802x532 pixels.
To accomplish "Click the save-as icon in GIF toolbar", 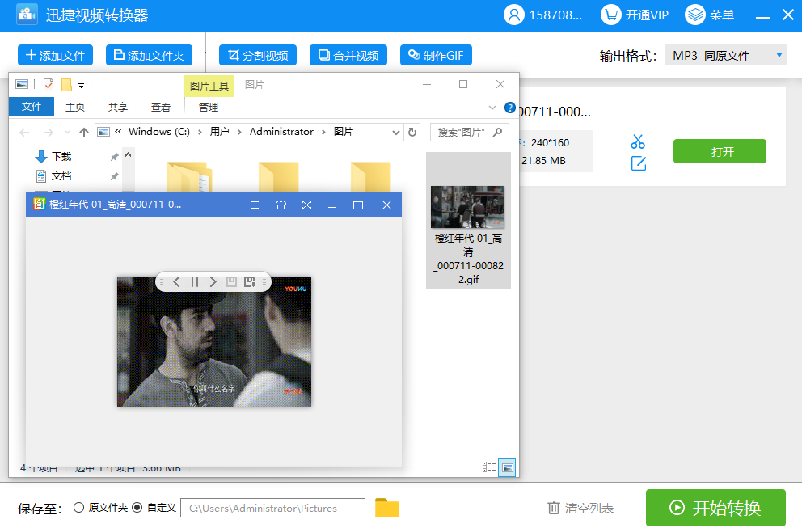I will [250, 282].
